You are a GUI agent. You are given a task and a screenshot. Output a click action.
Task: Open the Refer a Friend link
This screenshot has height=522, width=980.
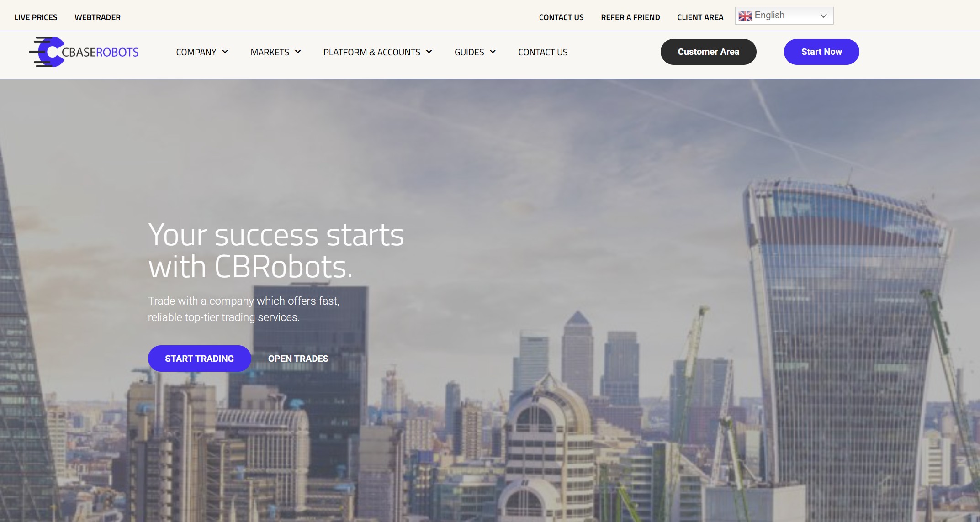click(x=630, y=17)
